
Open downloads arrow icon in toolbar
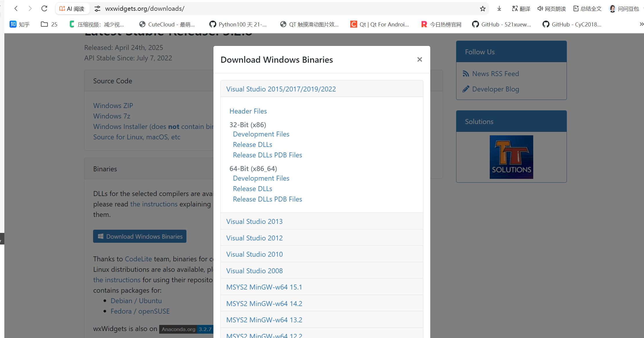coord(499,9)
